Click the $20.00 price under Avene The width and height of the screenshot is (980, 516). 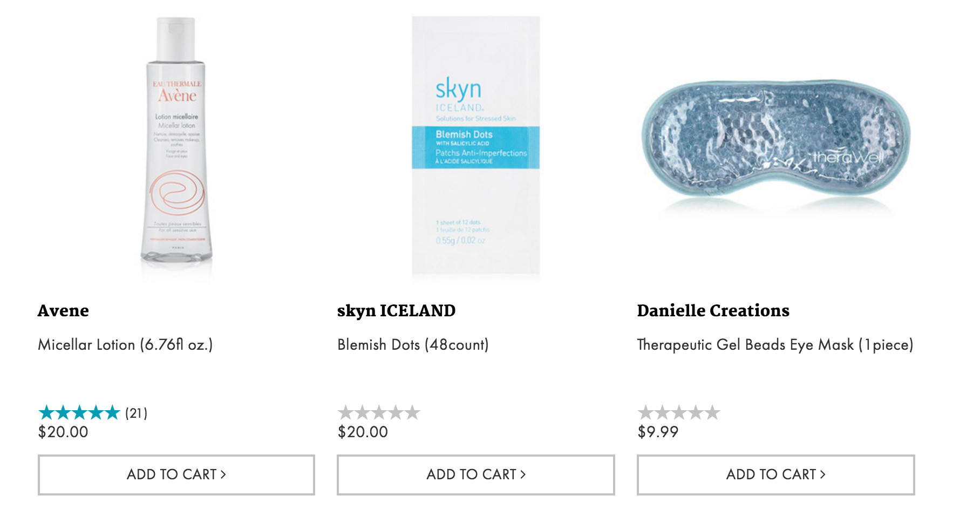(63, 432)
